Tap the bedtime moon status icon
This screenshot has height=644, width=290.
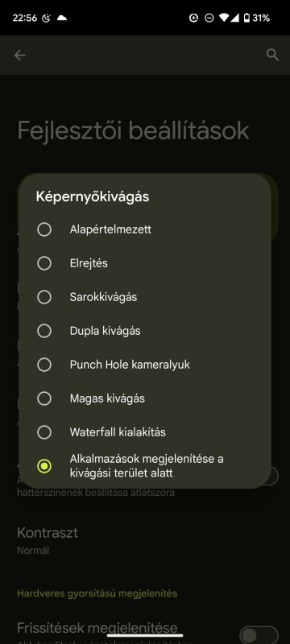(x=47, y=18)
